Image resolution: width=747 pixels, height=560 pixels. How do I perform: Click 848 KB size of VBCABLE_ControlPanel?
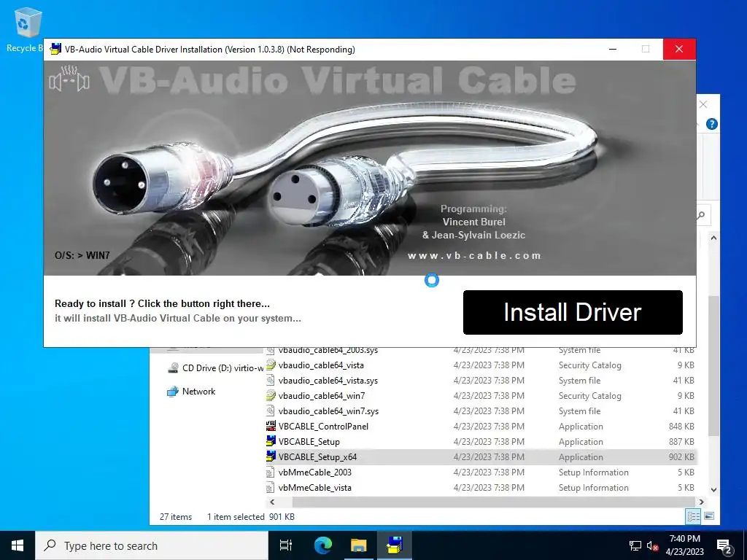(681, 426)
